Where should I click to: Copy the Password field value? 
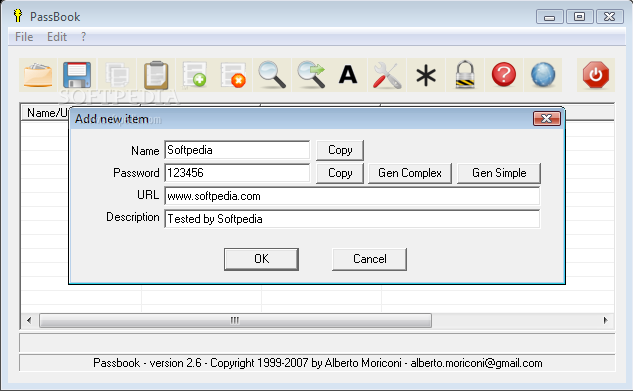(x=340, y=173)
